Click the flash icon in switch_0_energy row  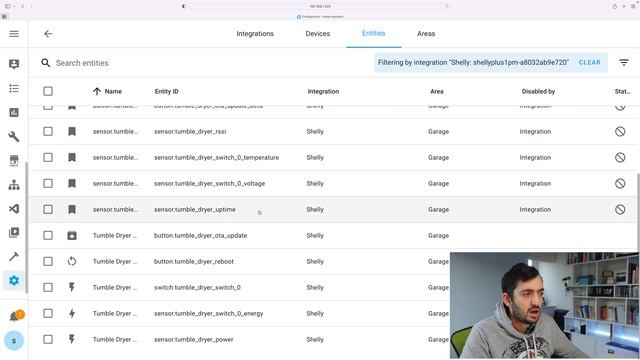72,313
